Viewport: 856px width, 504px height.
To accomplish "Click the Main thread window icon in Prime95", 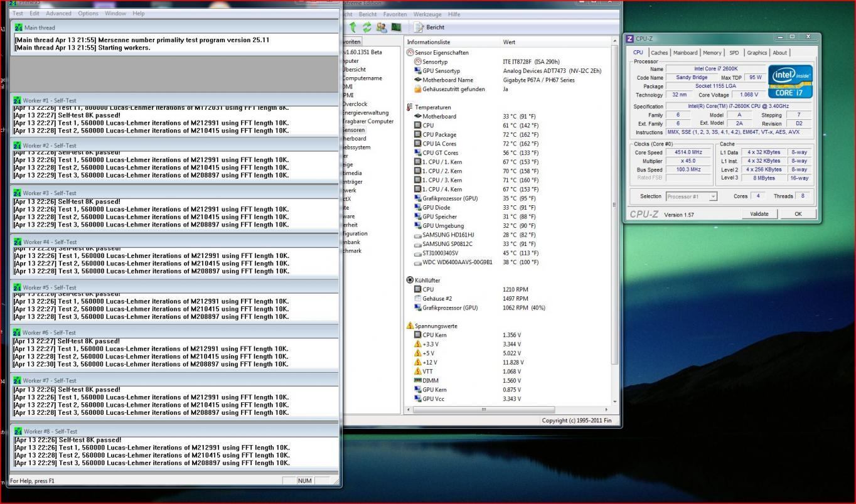I will point(18,28).
